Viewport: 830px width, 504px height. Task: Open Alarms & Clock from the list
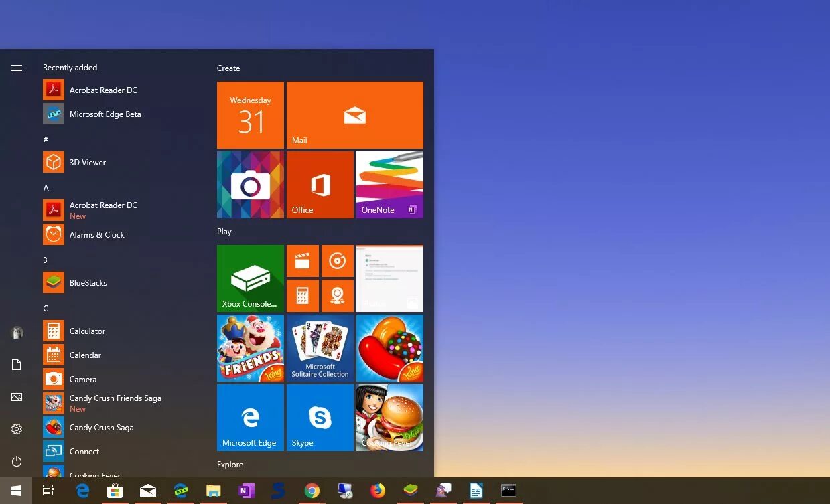pos(96,235)
